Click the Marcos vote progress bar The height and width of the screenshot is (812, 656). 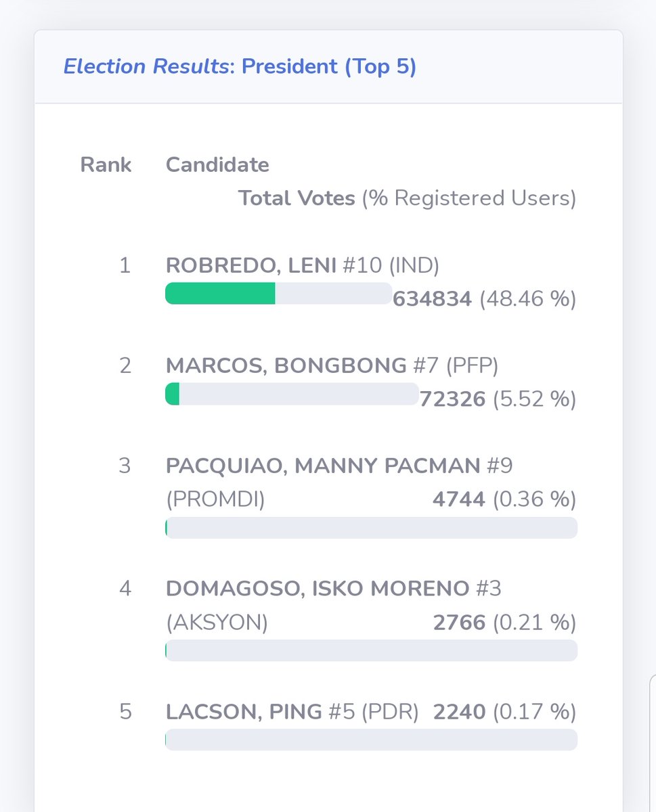(292, 394)
